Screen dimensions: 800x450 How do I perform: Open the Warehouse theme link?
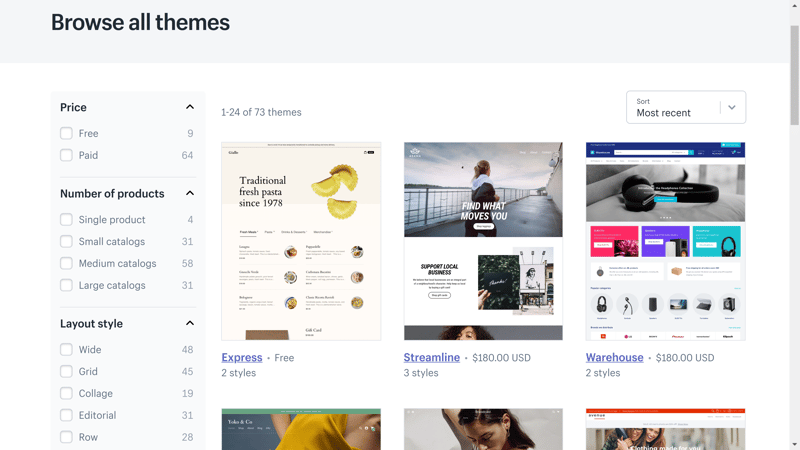(x=614, y=358)
